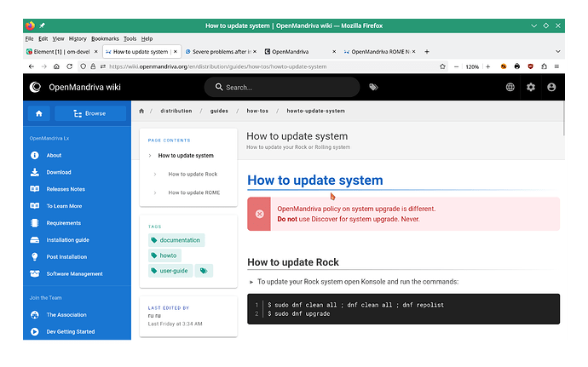This screenshot has width=588, height=367.
Task: Open Installation guide in sidebar
Action: [67, 239]
